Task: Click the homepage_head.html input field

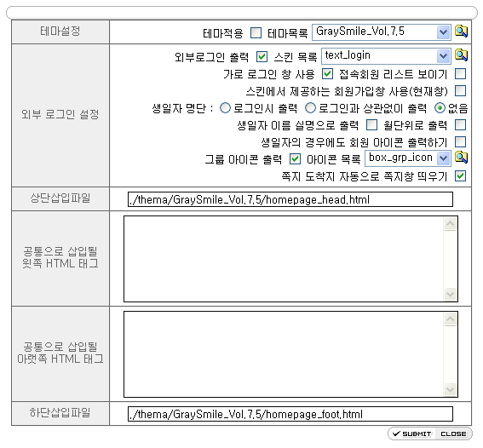Action: click(x=290, y=199)
